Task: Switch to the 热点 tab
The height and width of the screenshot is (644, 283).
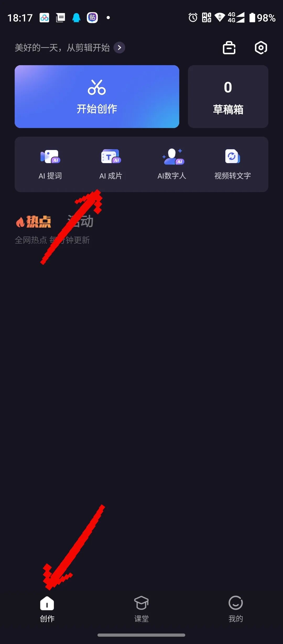Action: click(x=34, y=222)
